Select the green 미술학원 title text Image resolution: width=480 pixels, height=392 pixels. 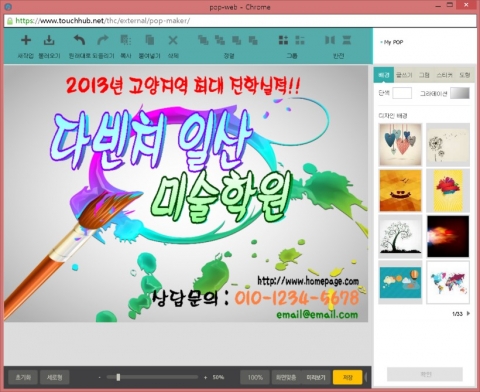click(222, 196)
